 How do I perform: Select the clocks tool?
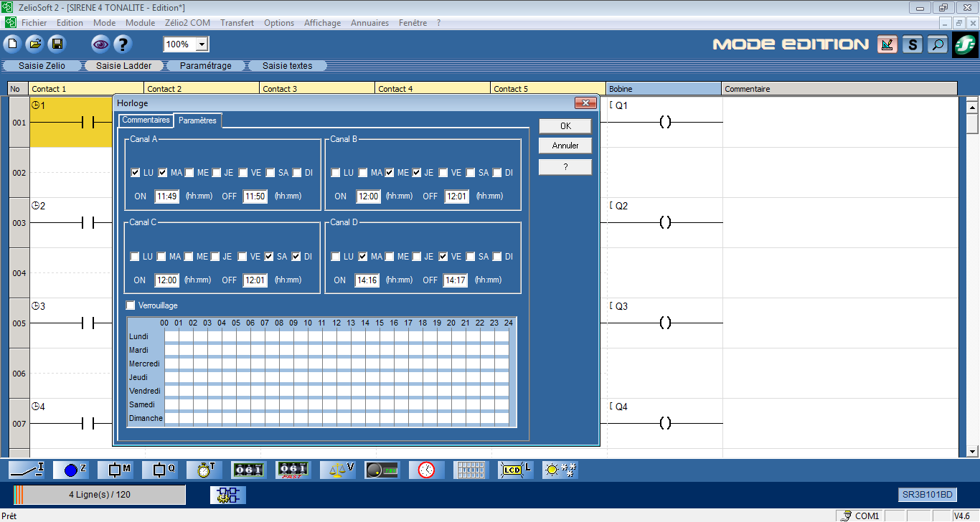pos(427,470)
